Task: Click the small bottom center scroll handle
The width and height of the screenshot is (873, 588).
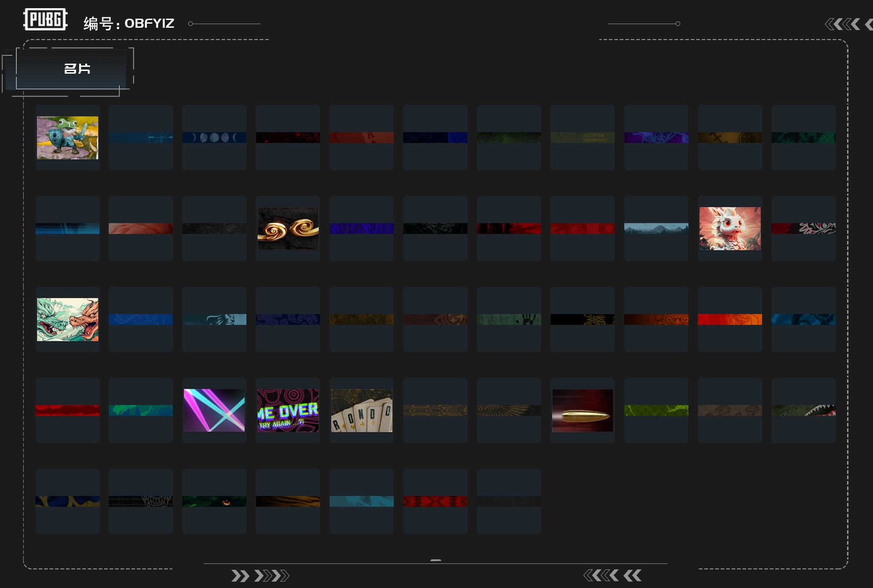Action: (436, 560)
